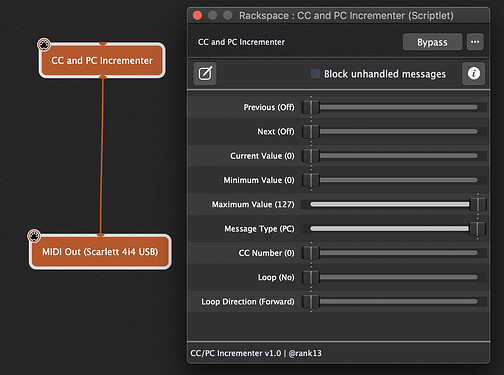The height and width of the screenshot is (375, 504).
Task: Click the Loop (No) label
Action: (x=276, y=277)
